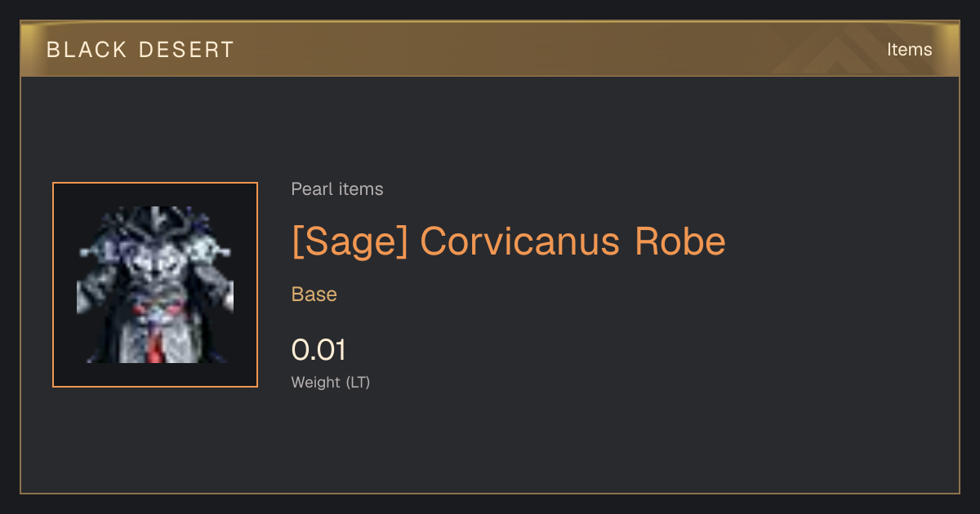Click the 0.01 weight value

click(x=318, y=350)
